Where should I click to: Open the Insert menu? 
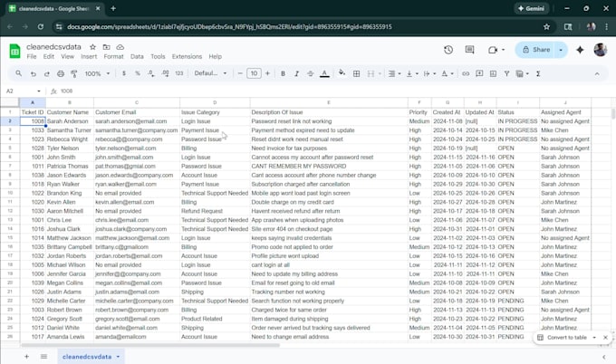click(89, 56)
